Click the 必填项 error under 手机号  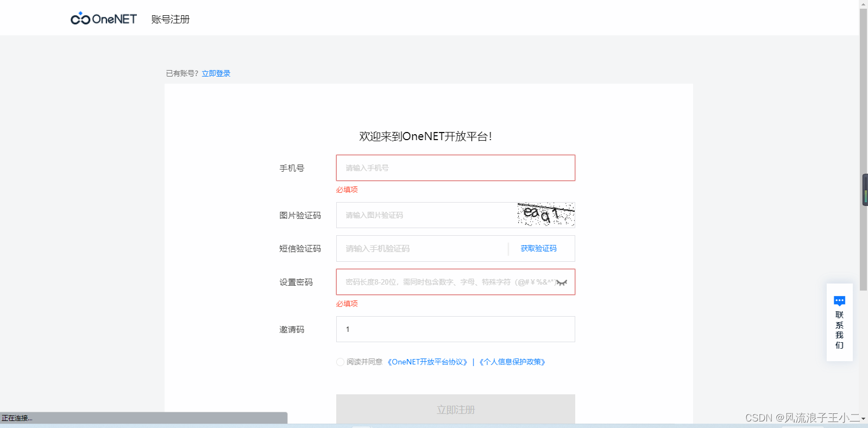(347, 190)
